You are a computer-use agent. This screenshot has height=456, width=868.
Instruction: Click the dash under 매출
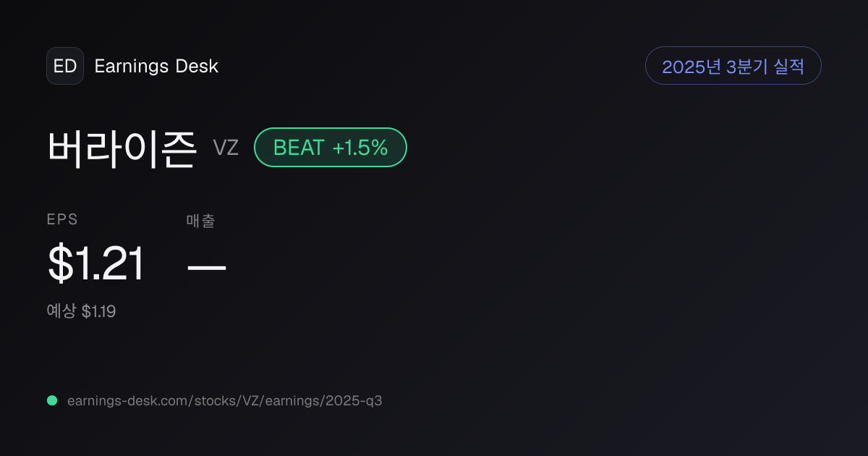(206, 267)
